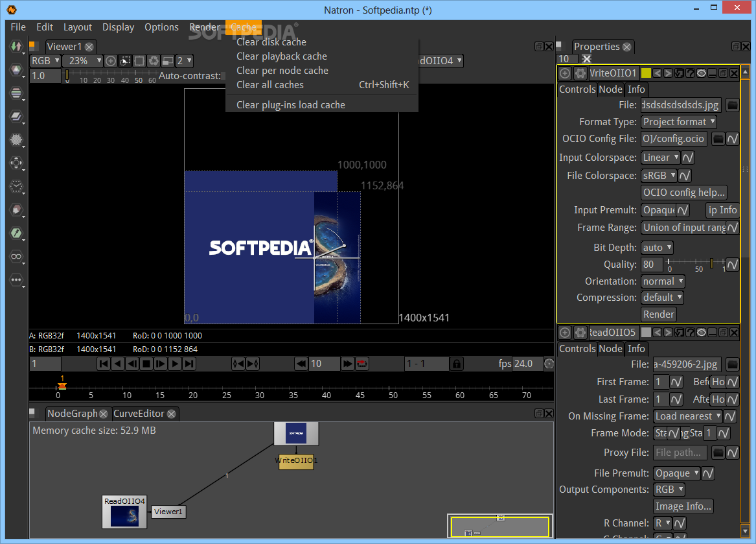
Task: Toggle animation curve button for Quality
Action: tap(733, 265)
